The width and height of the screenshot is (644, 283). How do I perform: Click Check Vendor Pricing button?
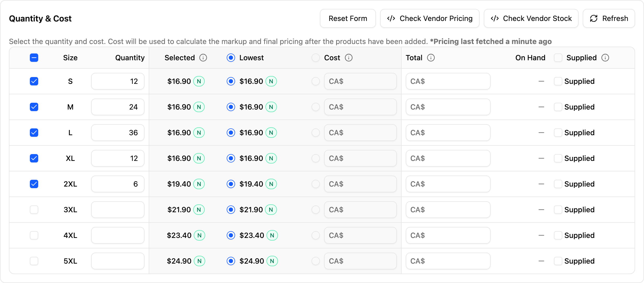(430, 18)
